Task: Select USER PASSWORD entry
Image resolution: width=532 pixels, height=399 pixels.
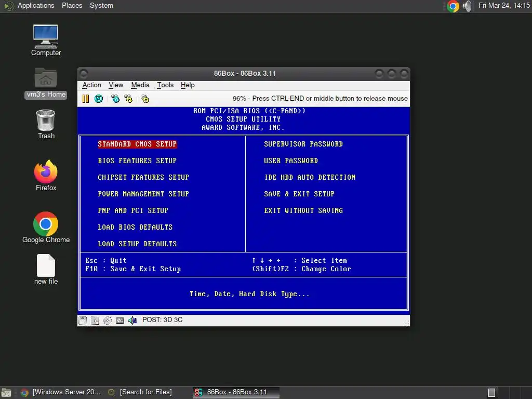Action: 291,161
